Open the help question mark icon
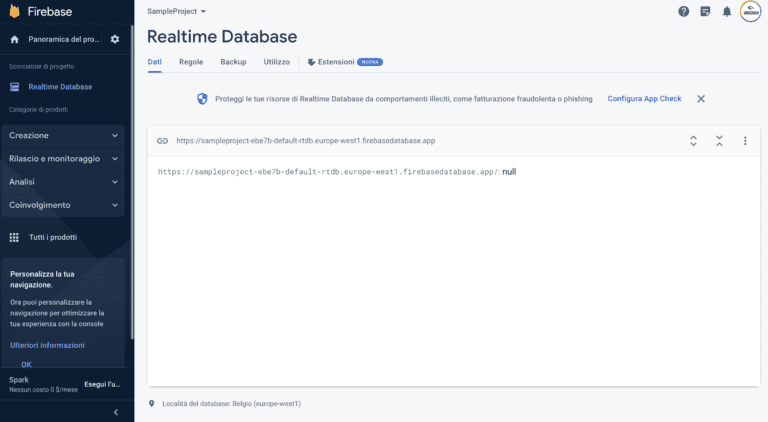Image resolution: width=768 pixels, height=422 pixels. (684, 11)
